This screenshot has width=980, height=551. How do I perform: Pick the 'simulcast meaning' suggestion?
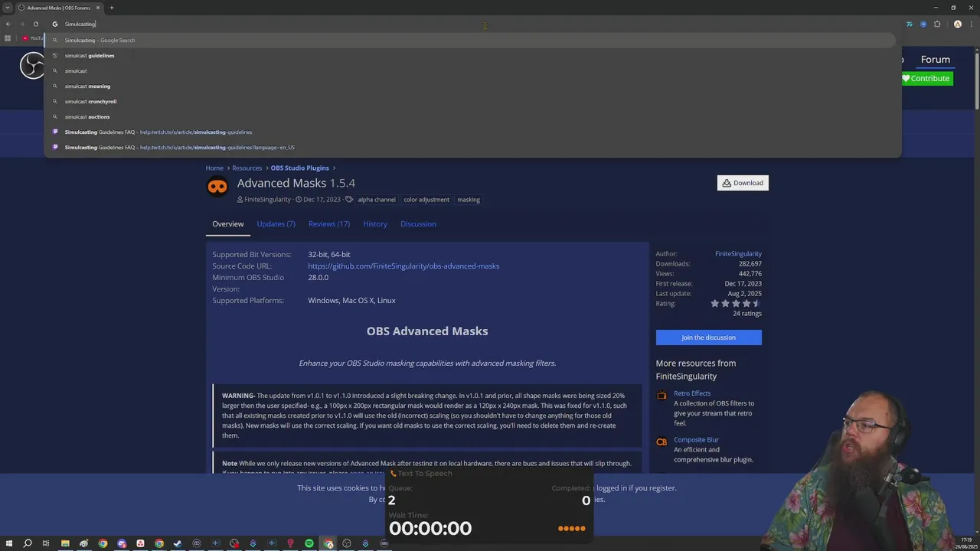pos(472,86)
